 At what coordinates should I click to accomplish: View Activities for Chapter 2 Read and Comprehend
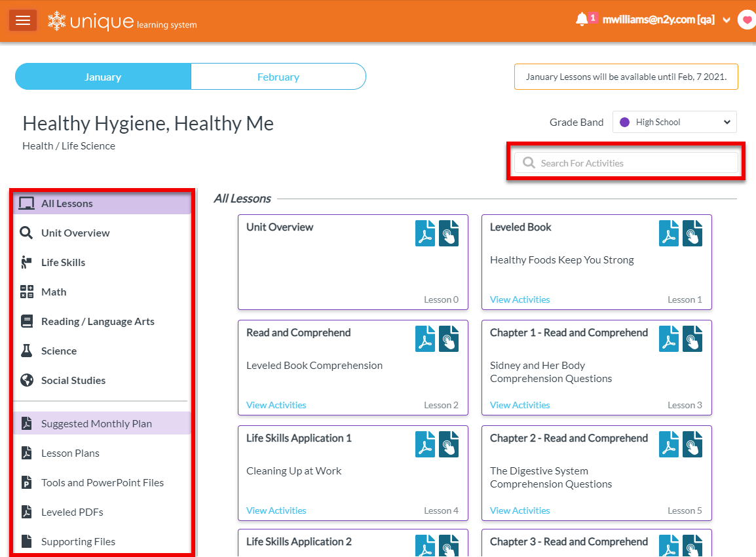click(x=520, y=510)
